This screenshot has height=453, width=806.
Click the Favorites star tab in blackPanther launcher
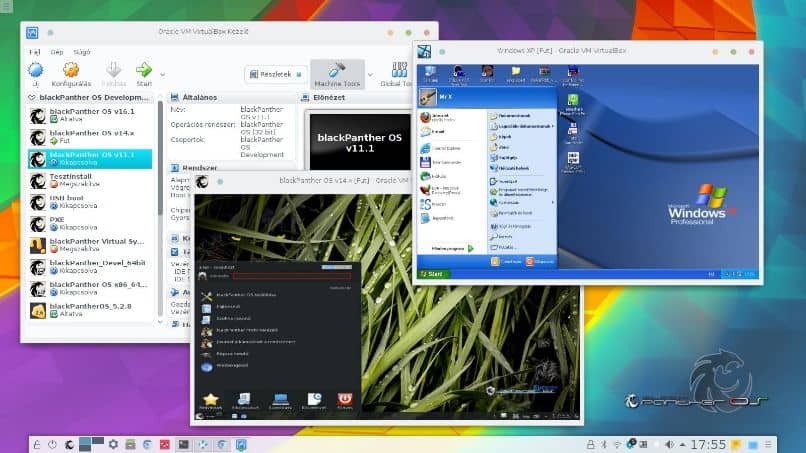211,400
